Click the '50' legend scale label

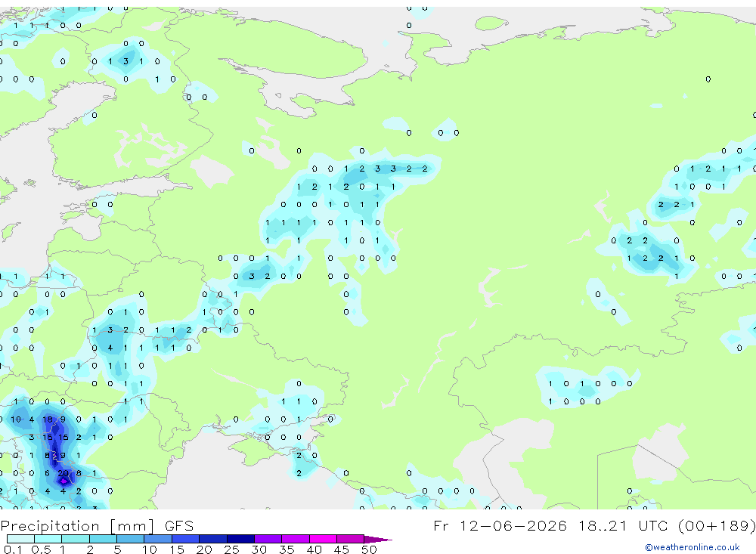point(369,549)
